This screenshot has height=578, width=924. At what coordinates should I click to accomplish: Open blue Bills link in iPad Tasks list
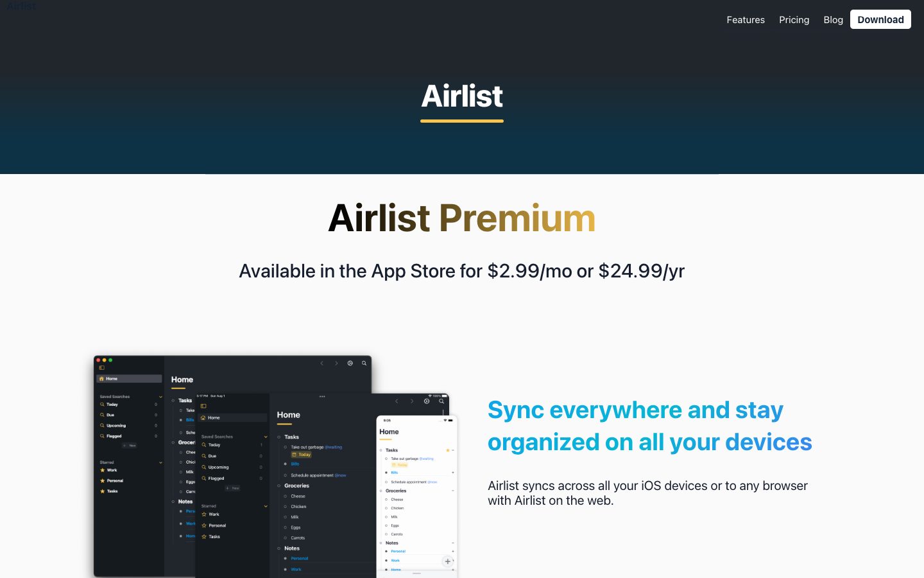coord(295,464)
